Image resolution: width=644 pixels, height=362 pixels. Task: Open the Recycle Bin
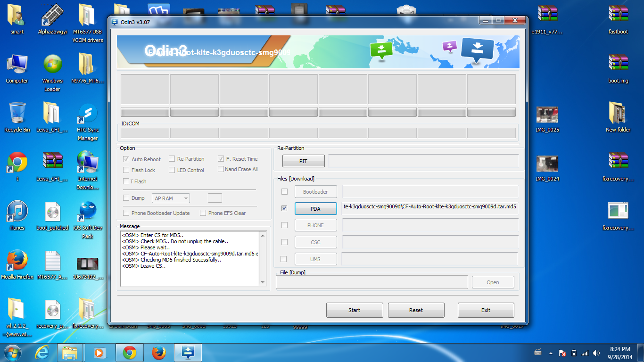[x=17, y=117]
